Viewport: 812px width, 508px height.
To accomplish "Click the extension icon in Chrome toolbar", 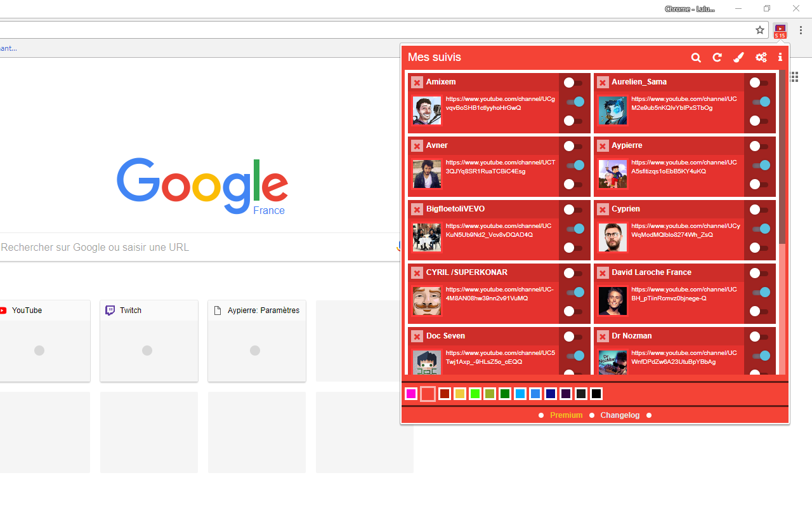I will (x=780, y=30).
